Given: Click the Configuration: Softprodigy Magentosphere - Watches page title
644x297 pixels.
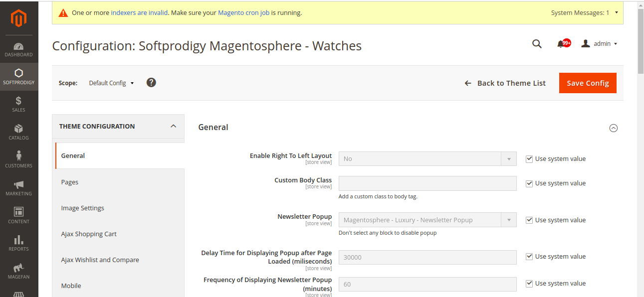Looking at the screenshot, I should [207, 46].
